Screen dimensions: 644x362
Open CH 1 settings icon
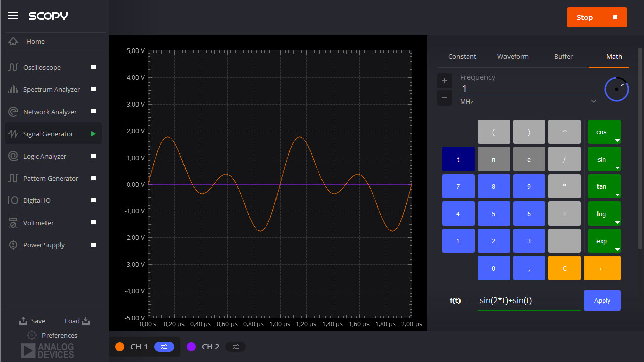[164, 347]
